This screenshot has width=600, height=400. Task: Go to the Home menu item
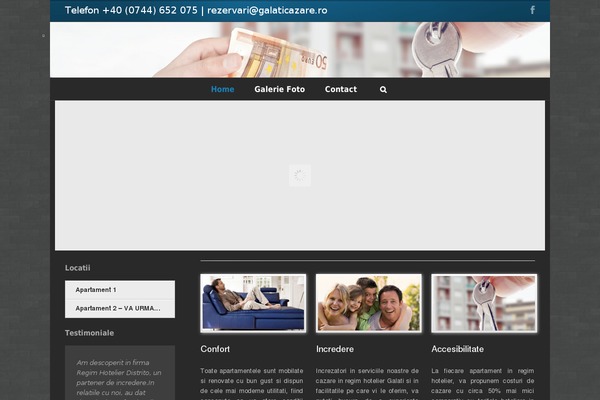(222, 89)
